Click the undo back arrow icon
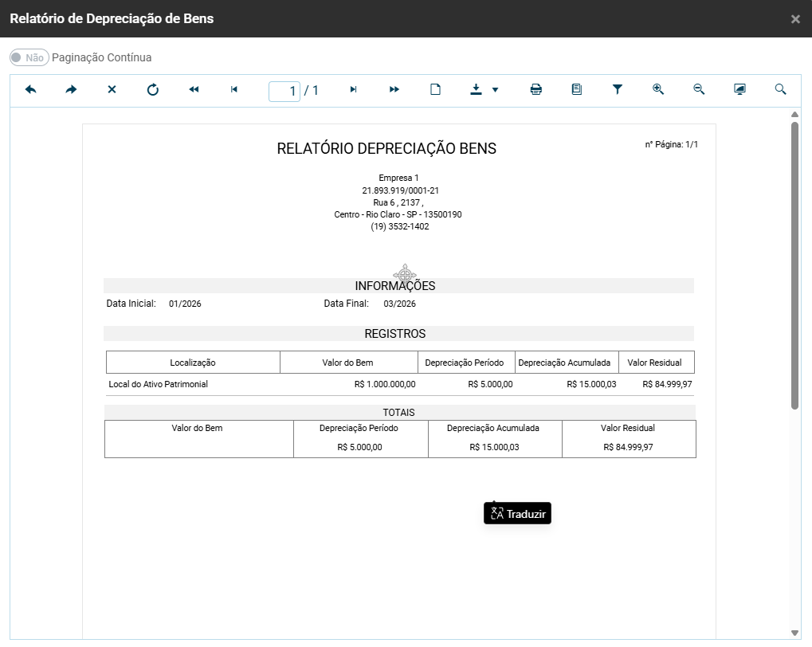The width and height of the screenshot is (812, 647). 31,90
